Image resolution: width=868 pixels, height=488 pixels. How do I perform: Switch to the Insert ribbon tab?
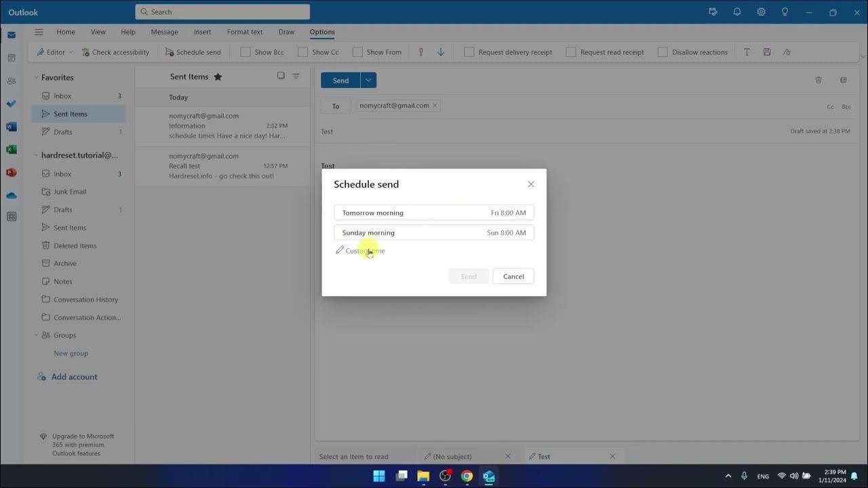point(202,32)
